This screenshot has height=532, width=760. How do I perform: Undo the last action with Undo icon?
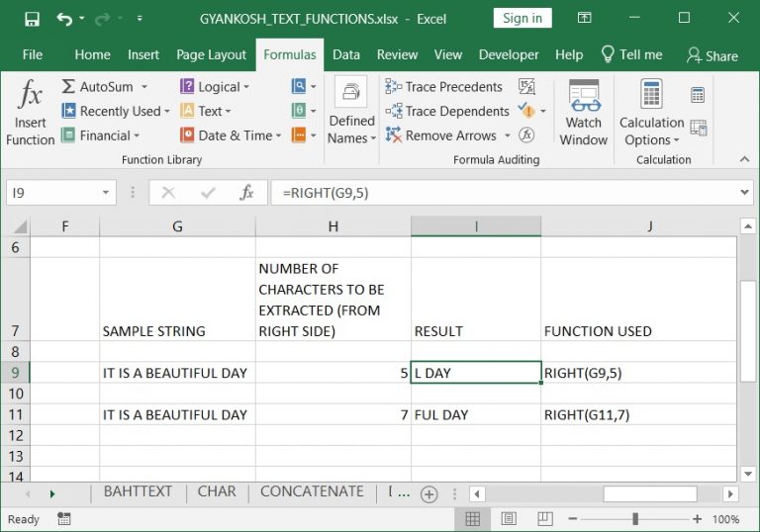click(64, 19)
